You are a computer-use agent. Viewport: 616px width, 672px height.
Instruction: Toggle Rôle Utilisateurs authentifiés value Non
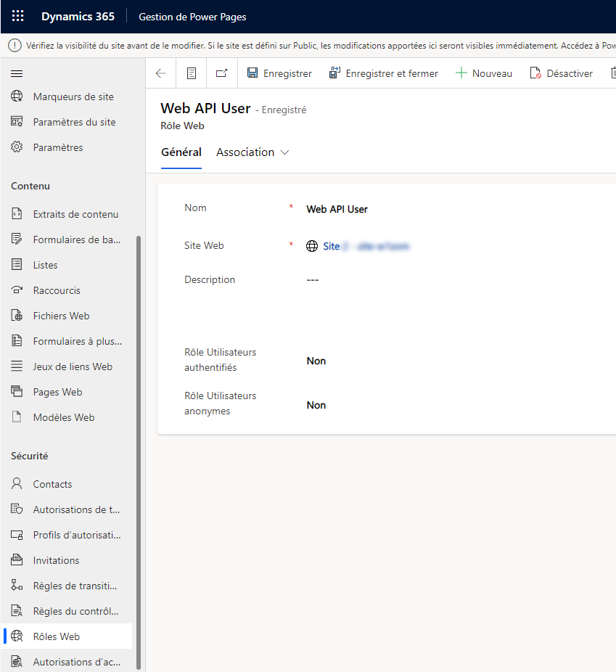pyautogui.click(x=316, y=361)
